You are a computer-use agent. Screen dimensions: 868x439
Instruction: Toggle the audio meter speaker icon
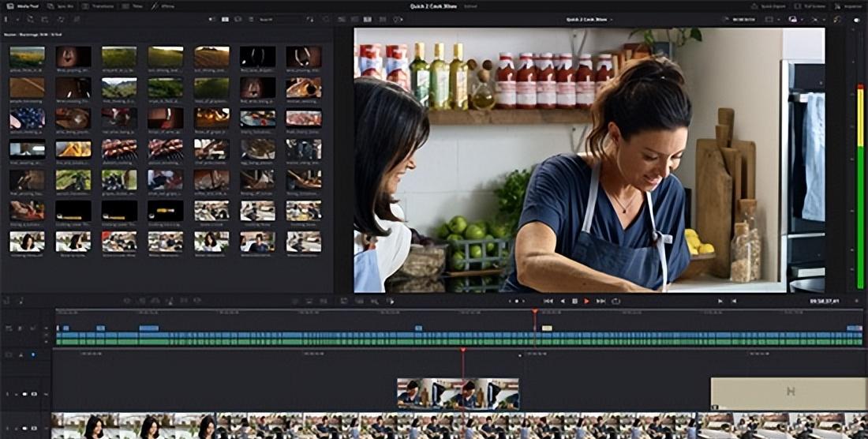coord(857,19)
